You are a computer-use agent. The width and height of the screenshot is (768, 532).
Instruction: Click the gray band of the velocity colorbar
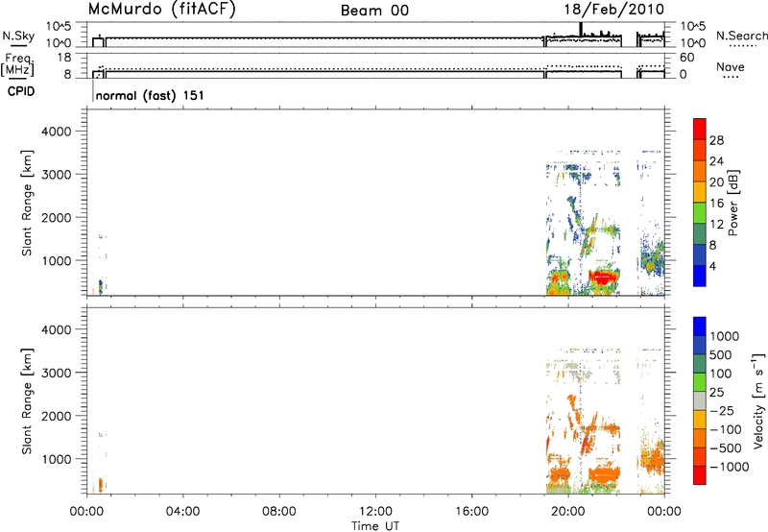[700, 400]
